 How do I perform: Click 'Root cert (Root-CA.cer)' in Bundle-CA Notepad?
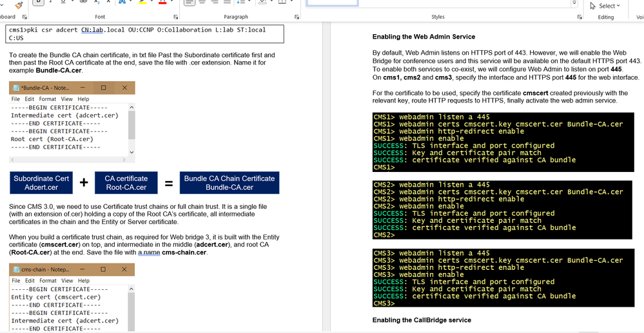point(52,139)
